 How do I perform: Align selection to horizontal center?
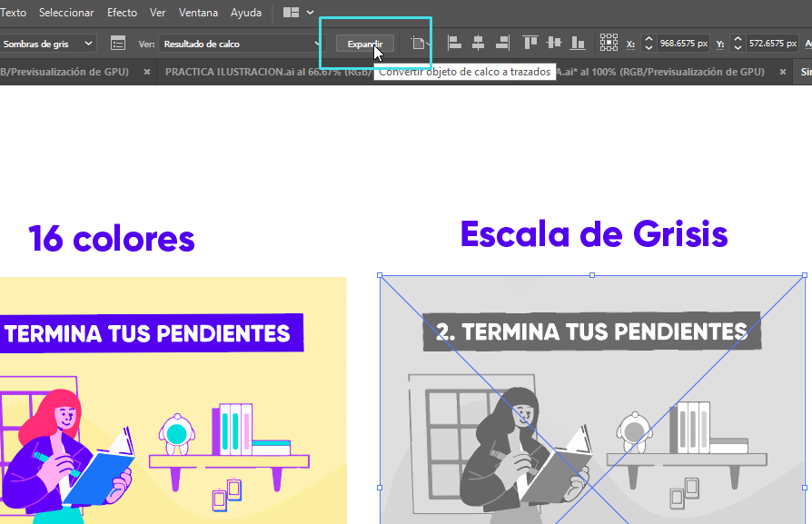coord(478,43)
